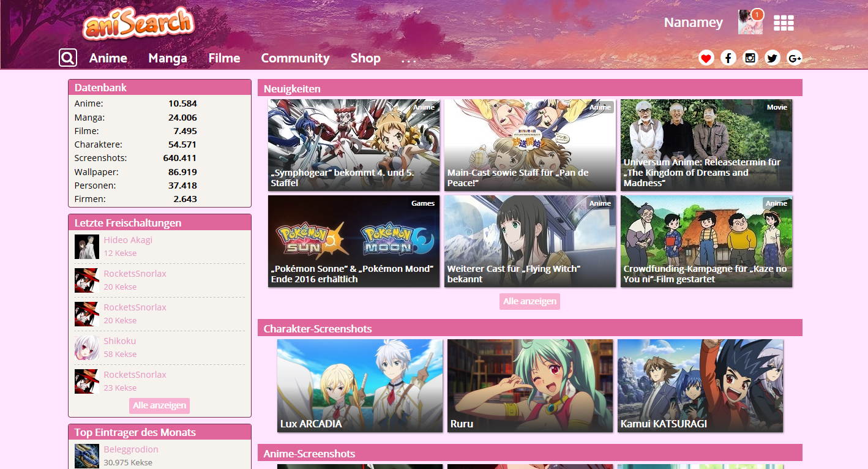Click the search magnifier icon

pyautogui.click(x=68, y=58)
